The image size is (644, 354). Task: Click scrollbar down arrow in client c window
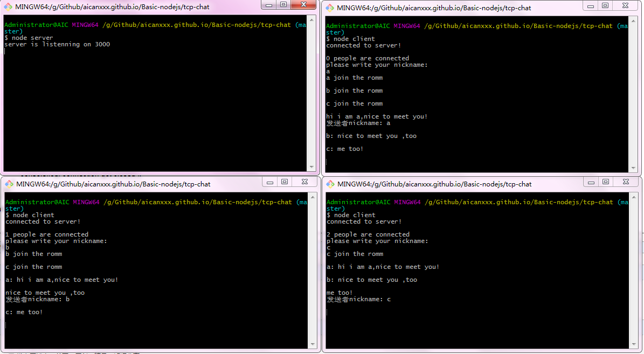coord(633,344)
